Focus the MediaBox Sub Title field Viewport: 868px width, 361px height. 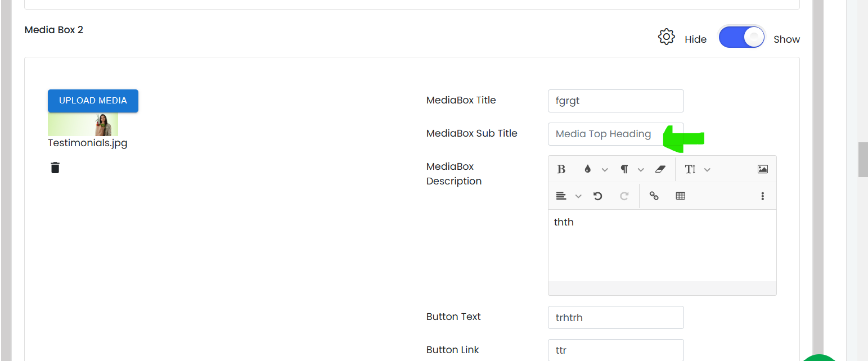pos(616,134)
